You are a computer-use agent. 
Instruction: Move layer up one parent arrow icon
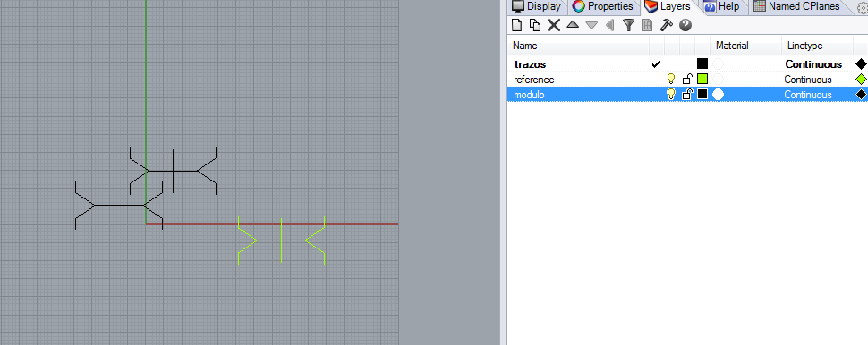pos(610,25)
